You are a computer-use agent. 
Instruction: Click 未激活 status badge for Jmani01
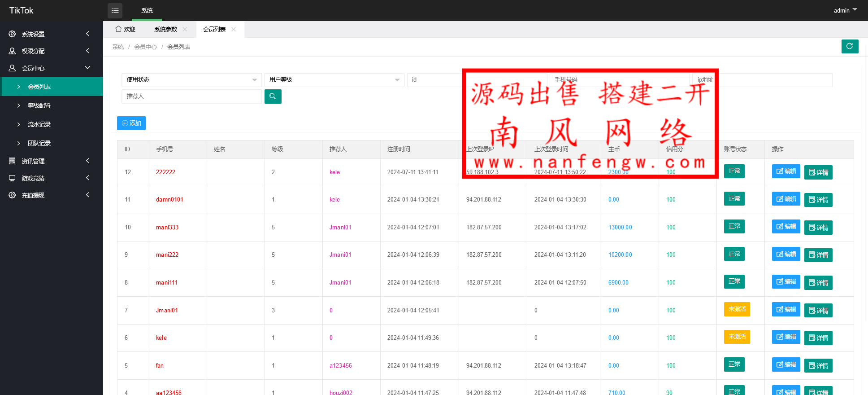tap(737, 309)
